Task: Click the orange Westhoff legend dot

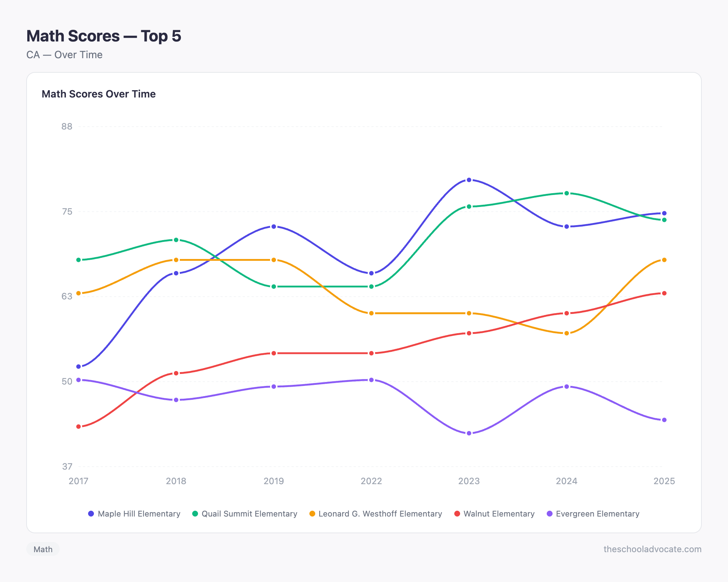Action: [312, 514]
